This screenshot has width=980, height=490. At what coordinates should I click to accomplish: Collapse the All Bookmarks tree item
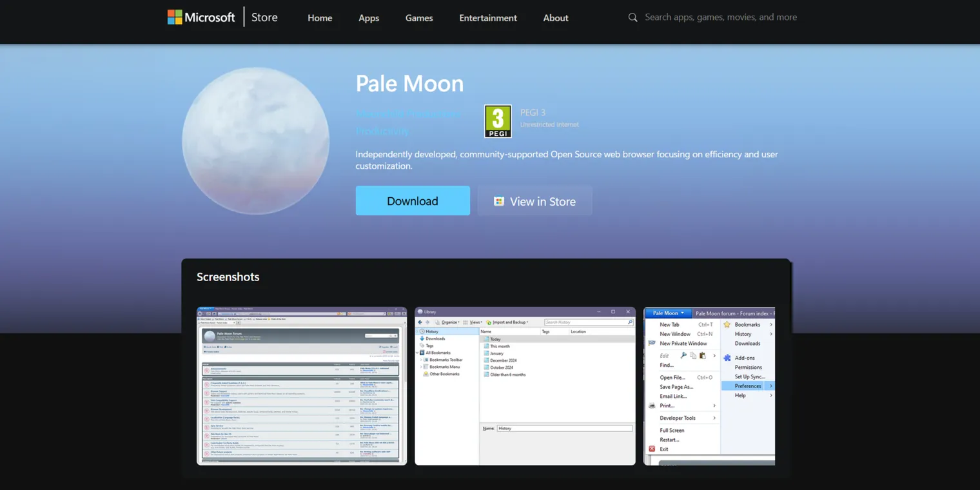coord(416,353)
